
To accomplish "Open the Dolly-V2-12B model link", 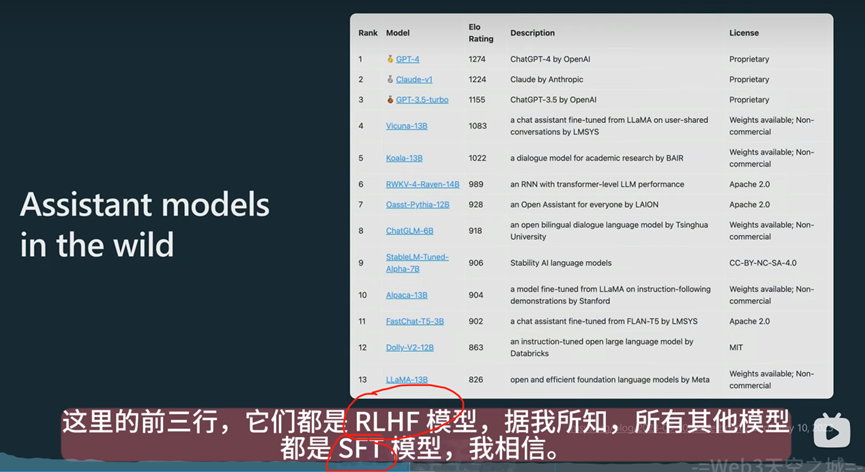I will pyautogui.click(x=410, y=347).
